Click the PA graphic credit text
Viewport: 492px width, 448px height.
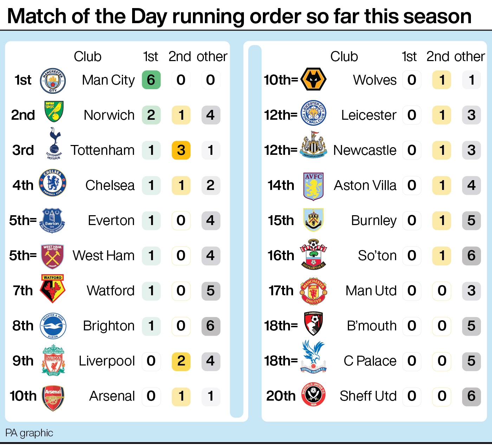(x=29, y=433)
